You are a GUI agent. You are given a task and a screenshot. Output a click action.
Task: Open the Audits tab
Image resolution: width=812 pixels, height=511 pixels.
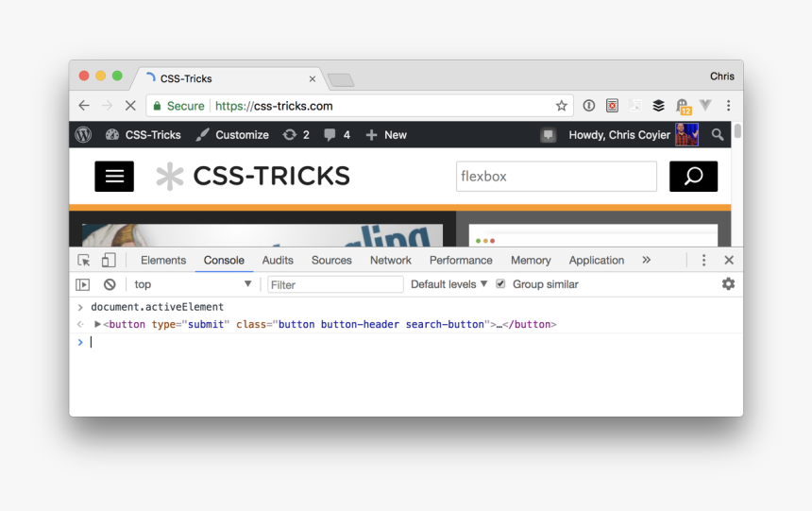(x=278, y=260)
